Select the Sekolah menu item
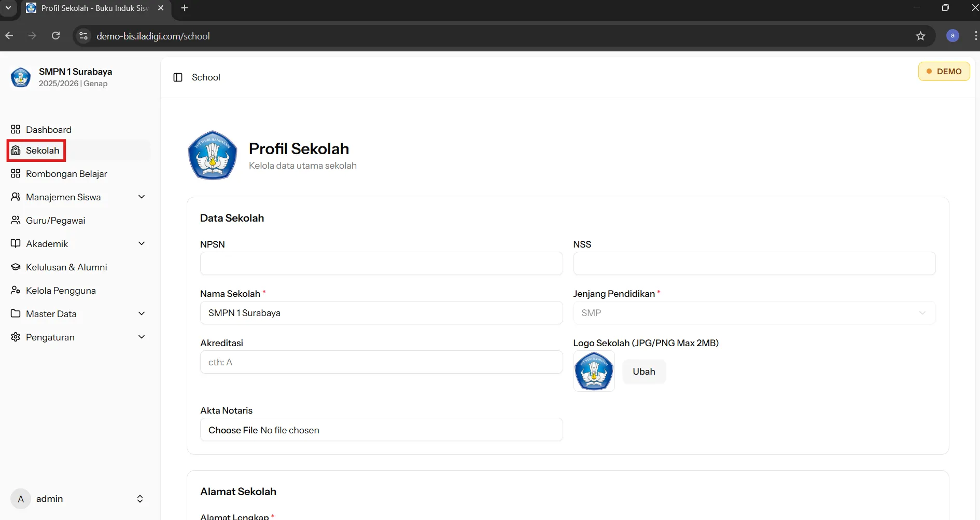This screenshot has height=520, width=980. (80, 150)
